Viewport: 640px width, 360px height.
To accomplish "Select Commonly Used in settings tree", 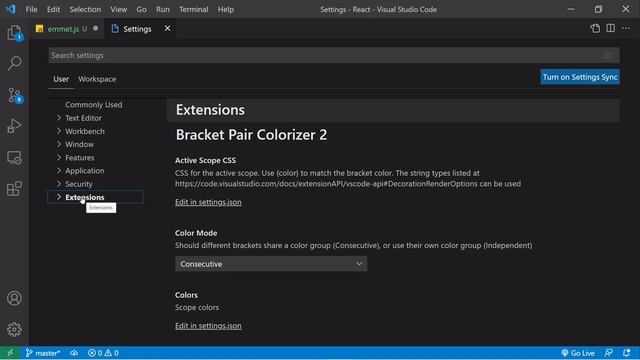I will (x=93, y=104).
